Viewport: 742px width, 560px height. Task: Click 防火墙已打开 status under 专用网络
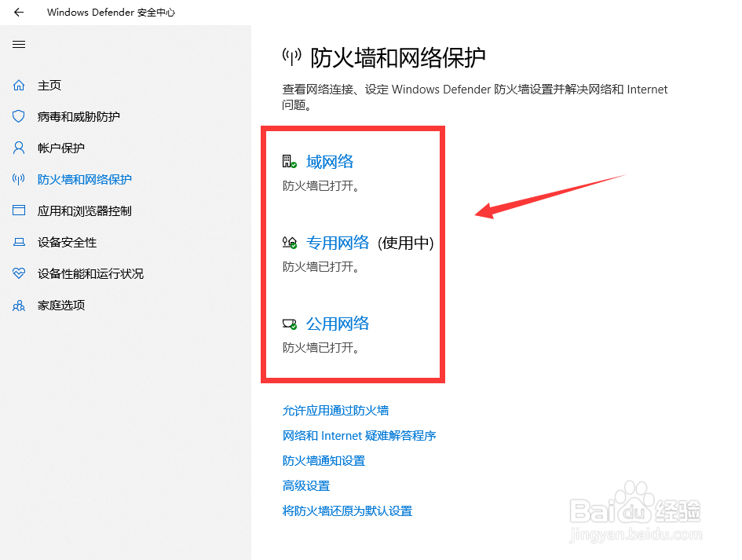click(321, 267)
